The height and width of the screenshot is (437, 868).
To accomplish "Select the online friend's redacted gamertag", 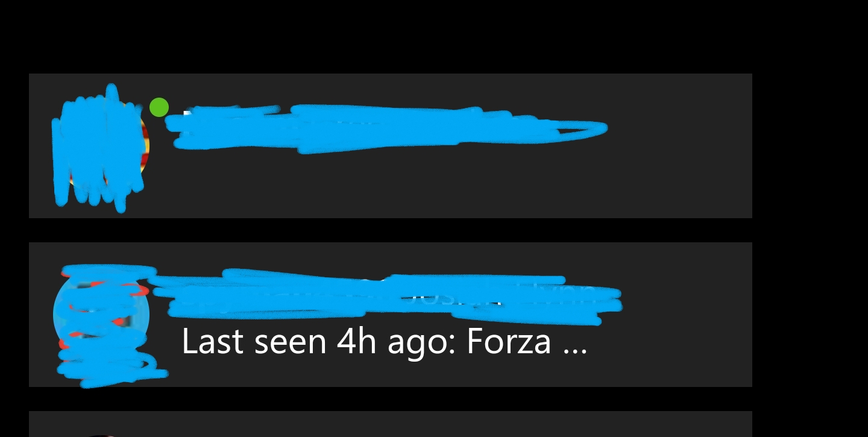I will pos(386,128).
